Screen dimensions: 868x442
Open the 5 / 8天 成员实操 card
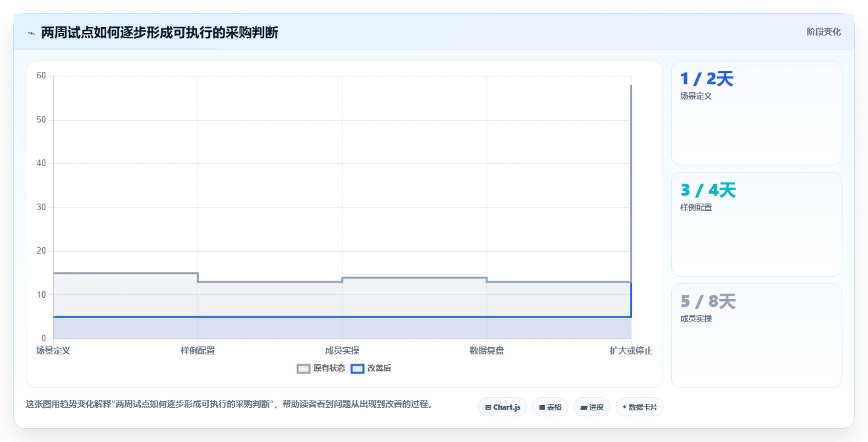coord(756,335)
